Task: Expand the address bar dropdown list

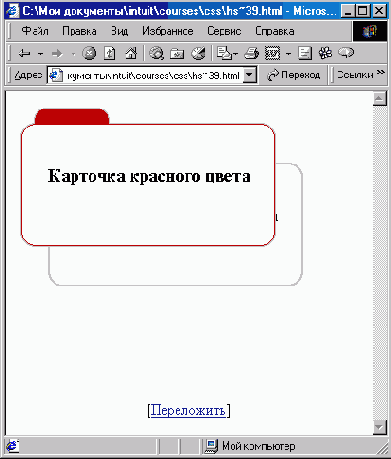Action: pyautogui.click(x=249, y=75)
